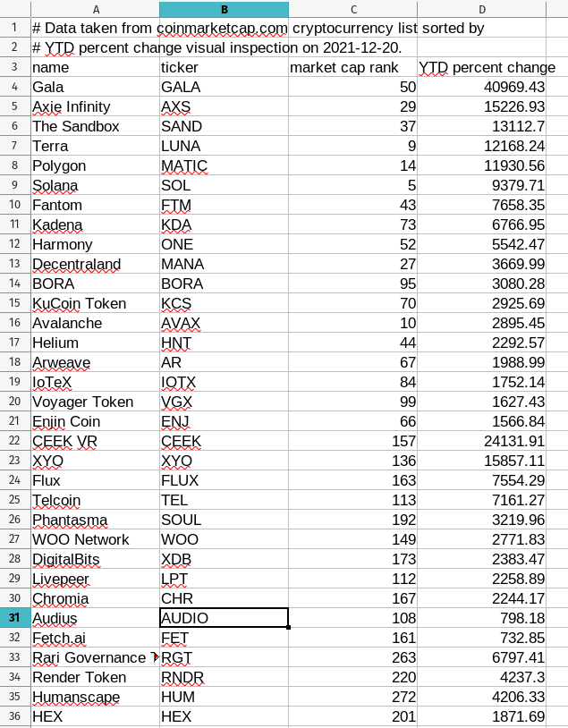Click row 3 header

(x=15, y=67)
